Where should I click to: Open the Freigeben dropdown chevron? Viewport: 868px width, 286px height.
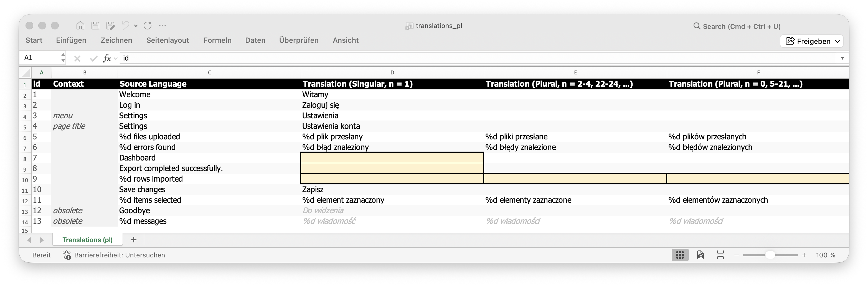(837, 41)
